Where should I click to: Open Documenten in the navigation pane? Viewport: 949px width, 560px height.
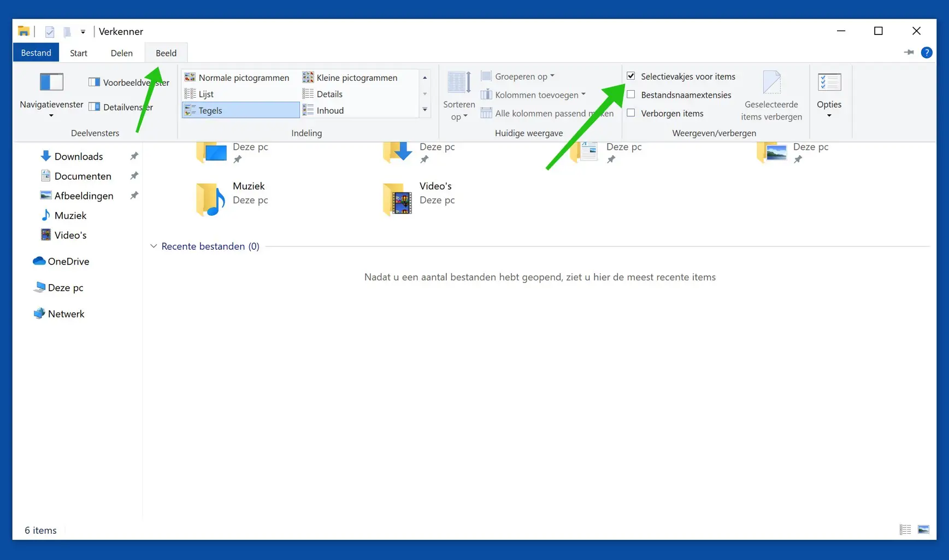pyautogui.click(x=82, y=176)
